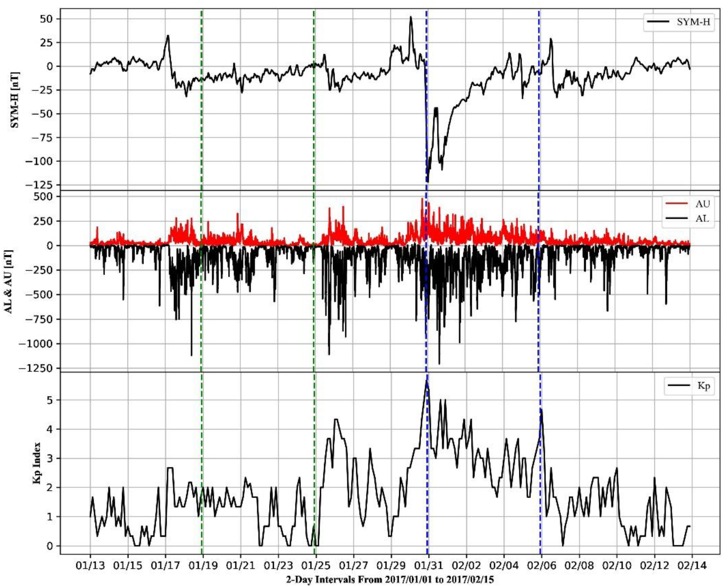Click the 02/06 x-axis date label
The width and height of the screenshot is (727, 588).
coord(541,566)
